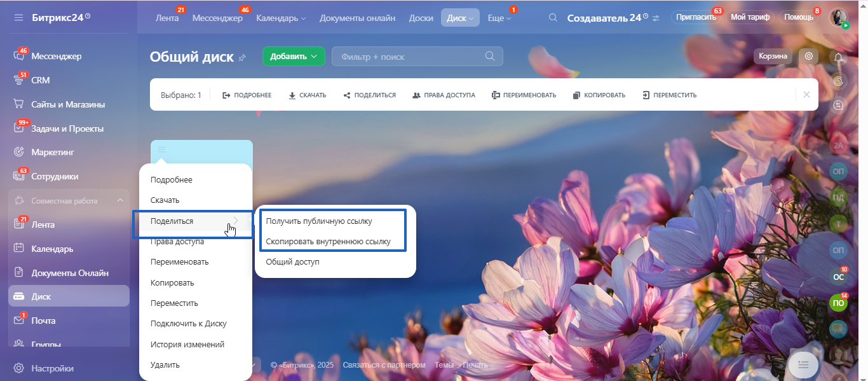Open the Корзина button
Image resolution: width=868 pixels, height=381 pixels.
pyautogui.click(x=773, y=56)
